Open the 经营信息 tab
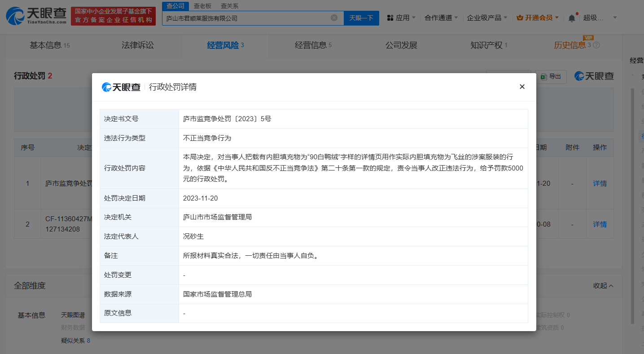This screenshot has height=354, width=644. (313, 45)
